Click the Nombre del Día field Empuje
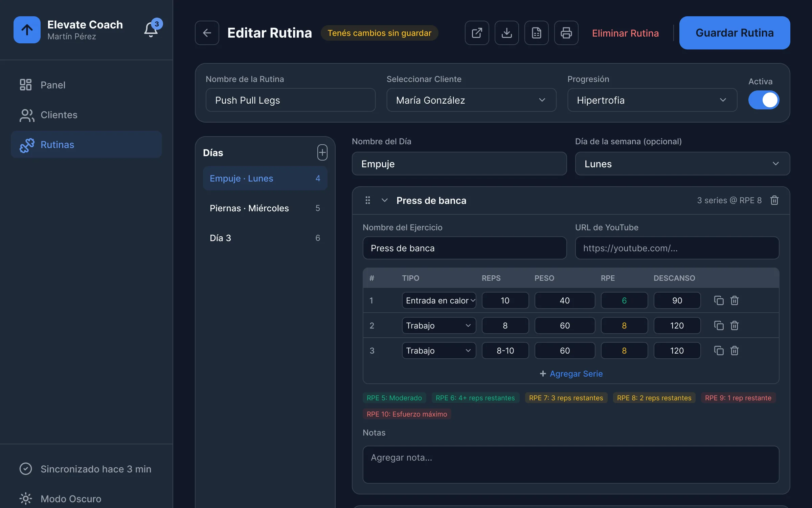The height and width of the screenshot is (508, 812). point(459,164)
